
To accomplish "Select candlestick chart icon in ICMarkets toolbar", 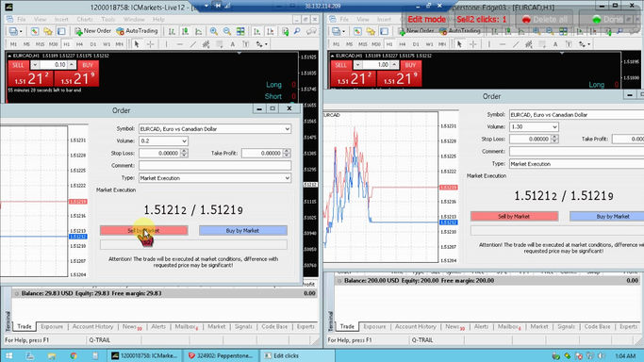I will tap(185, 31).
